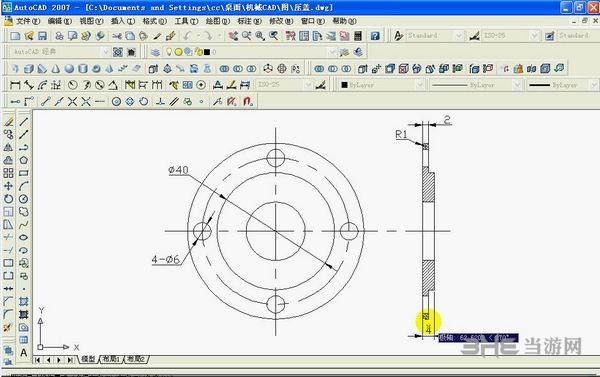Open the 帮助 (Help) menu

pyautogui.click(x=344, y=21)
